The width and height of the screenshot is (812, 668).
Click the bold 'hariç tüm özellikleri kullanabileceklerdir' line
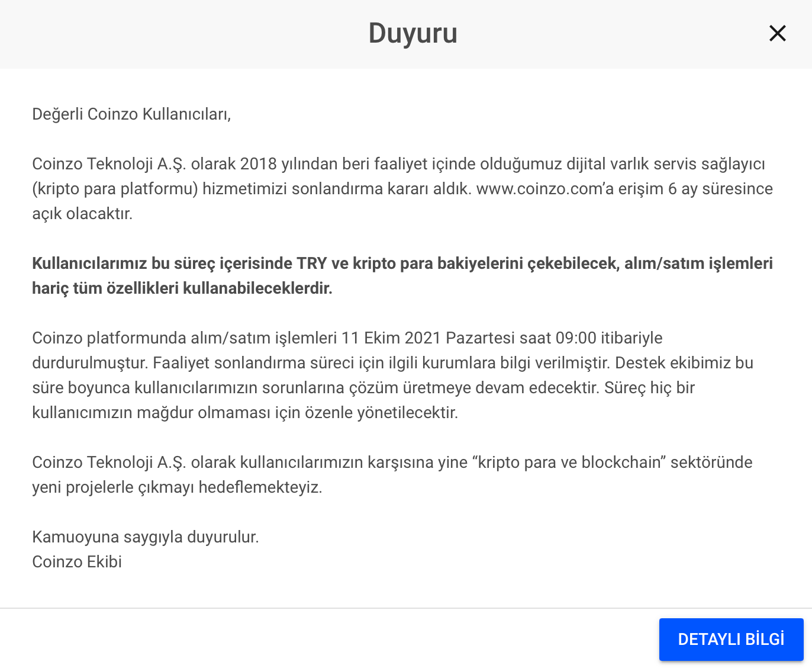[182, 288]
